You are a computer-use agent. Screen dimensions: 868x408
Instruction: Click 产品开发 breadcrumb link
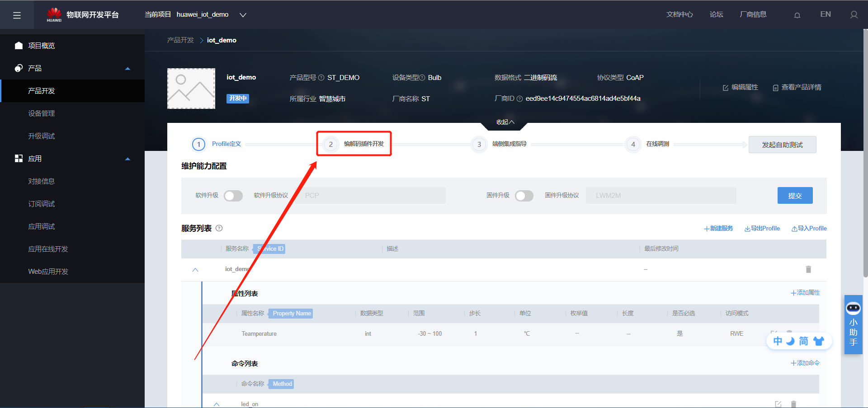point(180,40)
